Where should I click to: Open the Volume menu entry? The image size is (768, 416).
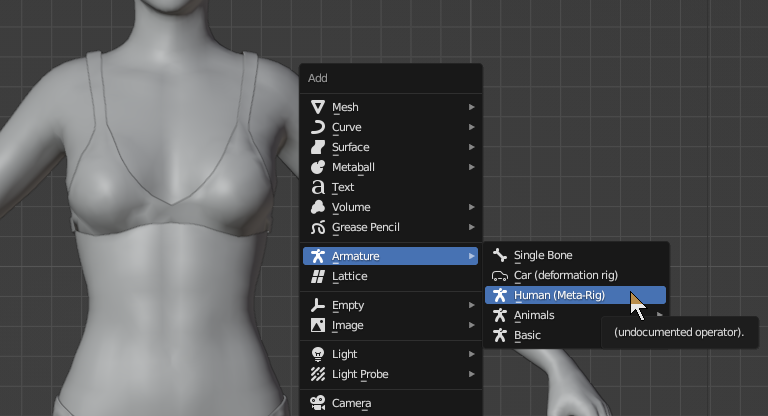[x=390, y=207]
